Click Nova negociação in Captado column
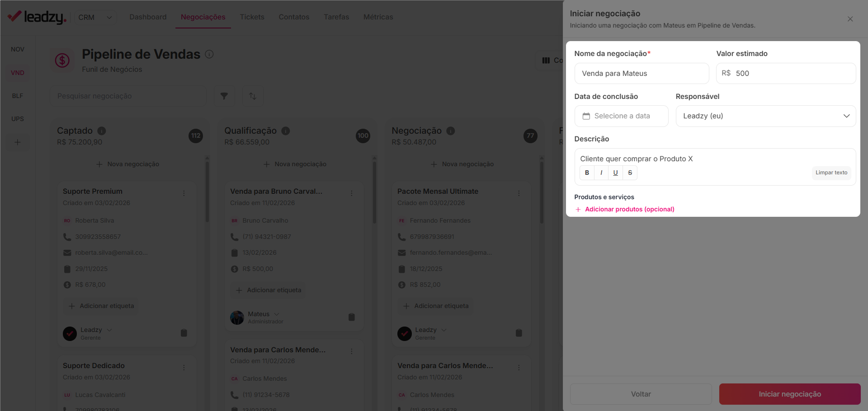The height and width of the screenshot is (411, 868). pos(127,164)
